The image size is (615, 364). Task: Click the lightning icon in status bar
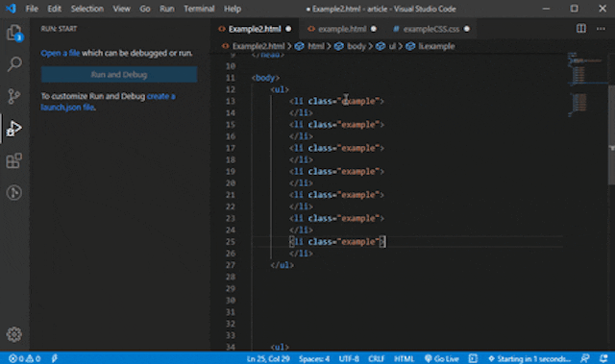pyautogui.click(x=55, y=358)
